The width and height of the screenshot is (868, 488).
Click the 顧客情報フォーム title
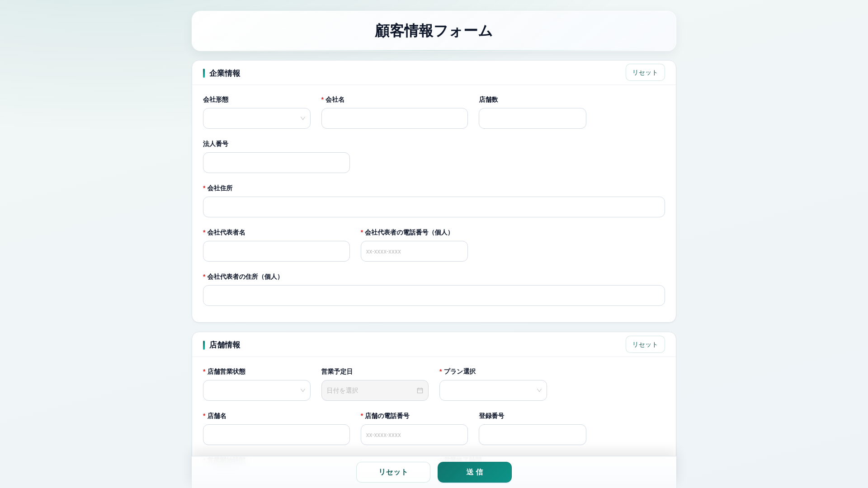[434, 31]
